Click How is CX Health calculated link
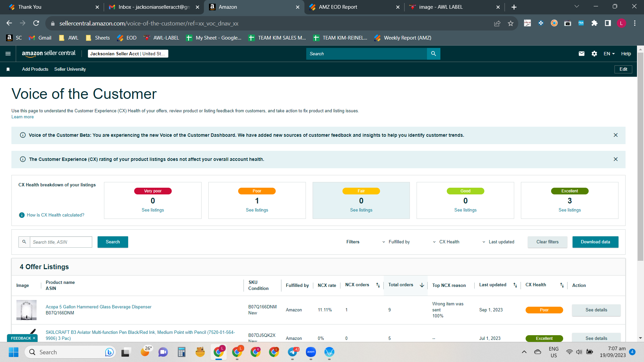The height and width of the screenshot is (362, 644). coord(55,215)
